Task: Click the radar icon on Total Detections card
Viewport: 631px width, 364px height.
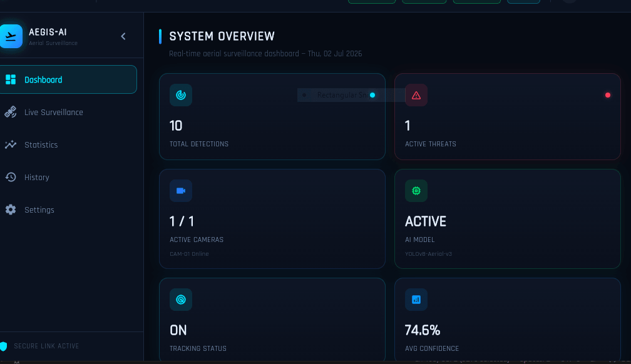Action: coord(181,95)
